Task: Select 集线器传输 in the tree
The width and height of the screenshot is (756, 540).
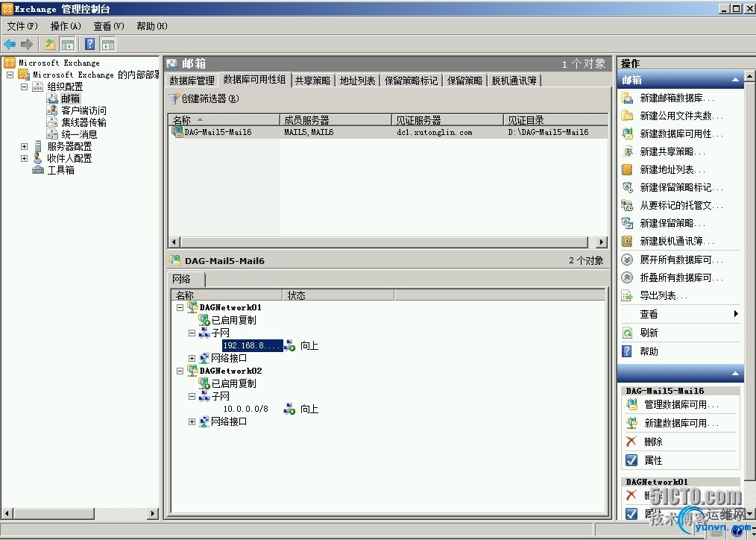Action: tap(84, 122)
